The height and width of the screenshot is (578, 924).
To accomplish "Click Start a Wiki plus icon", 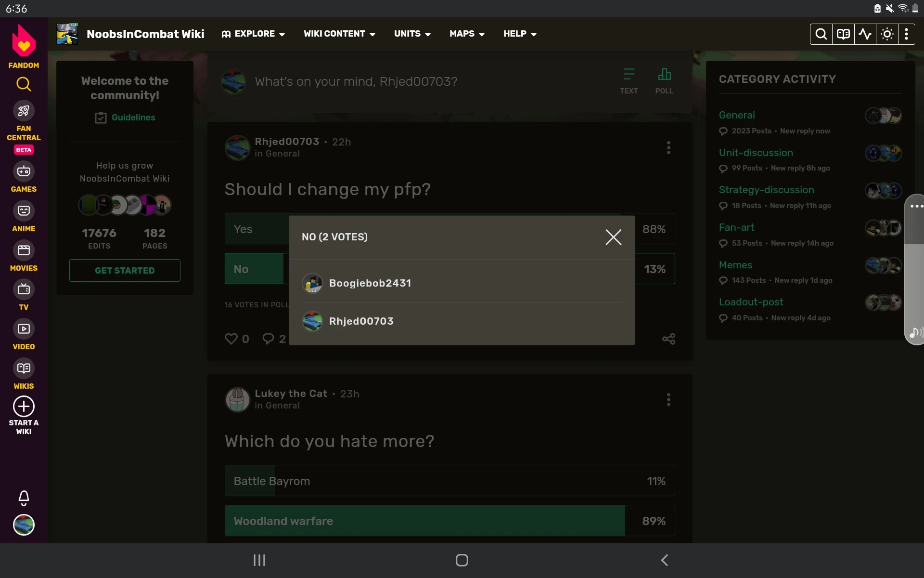I will pos(24,407).
